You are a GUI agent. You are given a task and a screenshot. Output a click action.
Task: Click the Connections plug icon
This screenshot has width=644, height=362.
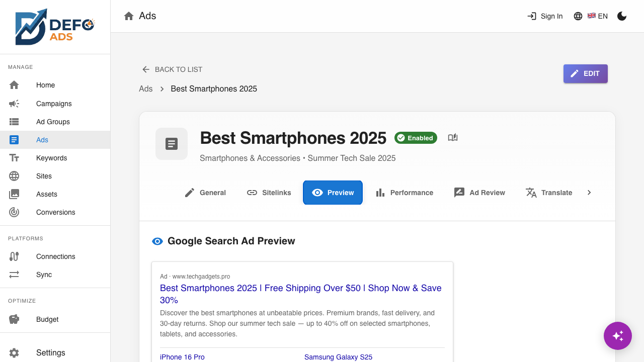[x=14, y=256]
